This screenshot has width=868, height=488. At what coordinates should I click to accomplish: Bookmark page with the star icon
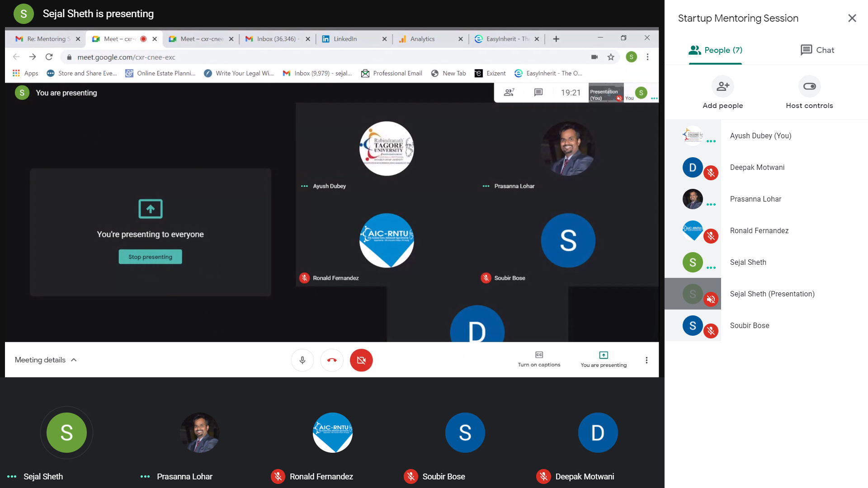pyautogui.click(x=611, y=57)
